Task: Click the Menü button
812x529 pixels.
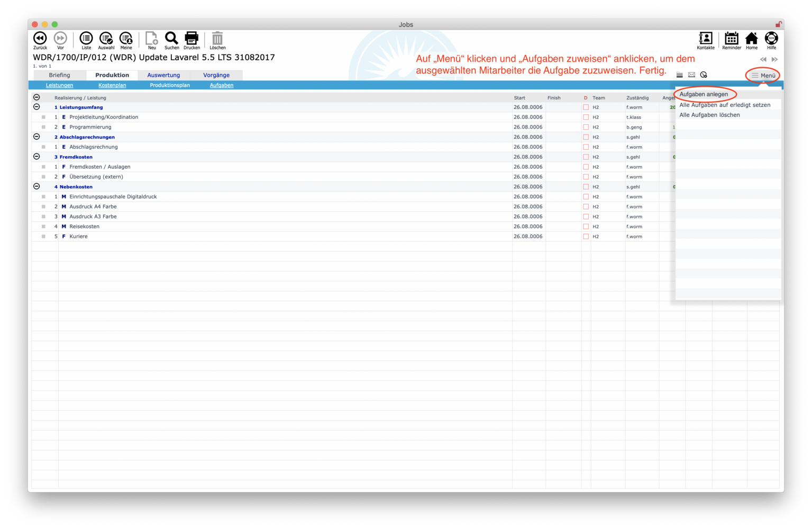Action: pos(763,76)
